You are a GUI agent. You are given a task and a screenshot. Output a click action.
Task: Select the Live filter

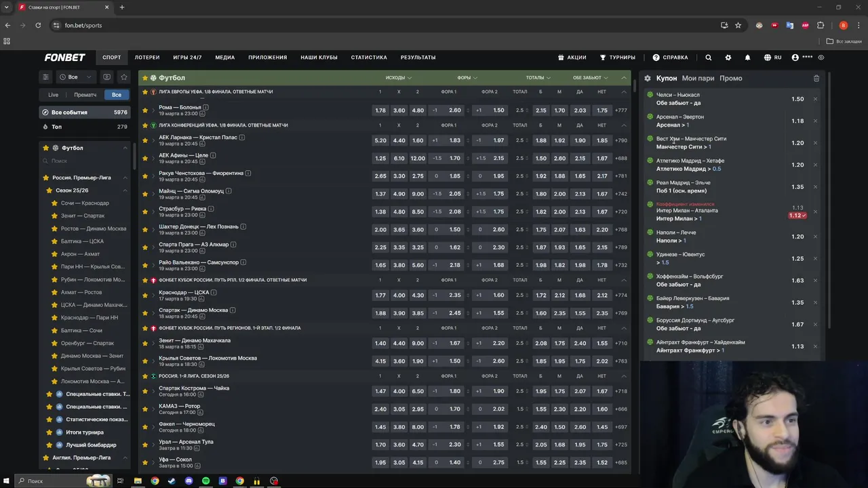coord(53,95)
